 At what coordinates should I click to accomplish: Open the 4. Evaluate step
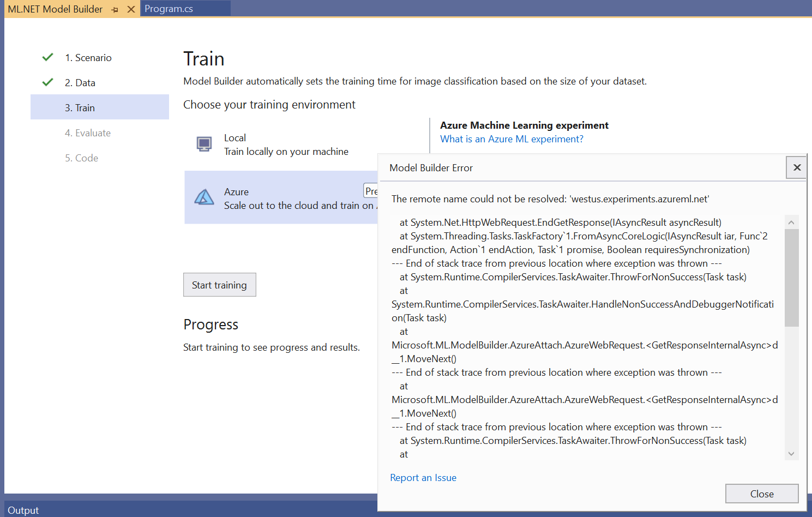click(x=88, y=133)
